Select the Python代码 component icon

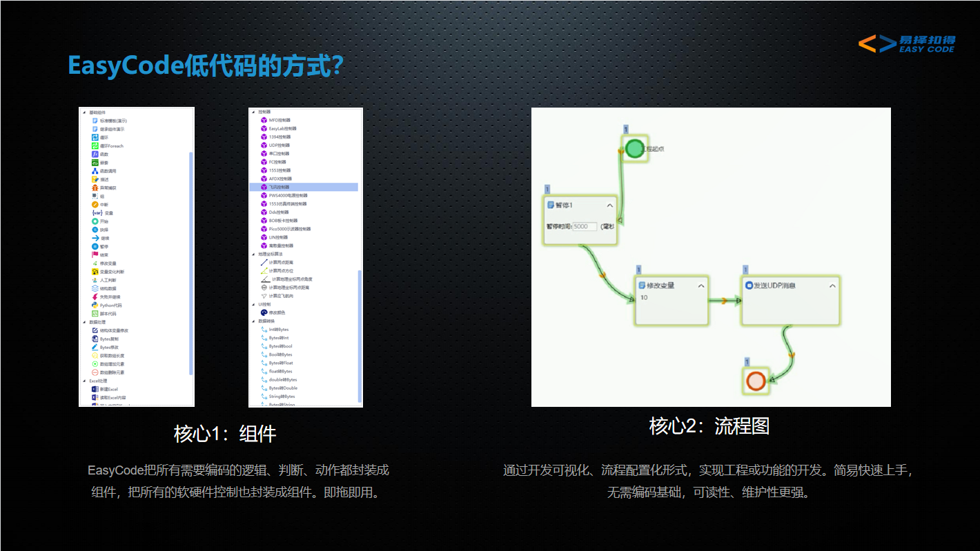click(95, 305)
